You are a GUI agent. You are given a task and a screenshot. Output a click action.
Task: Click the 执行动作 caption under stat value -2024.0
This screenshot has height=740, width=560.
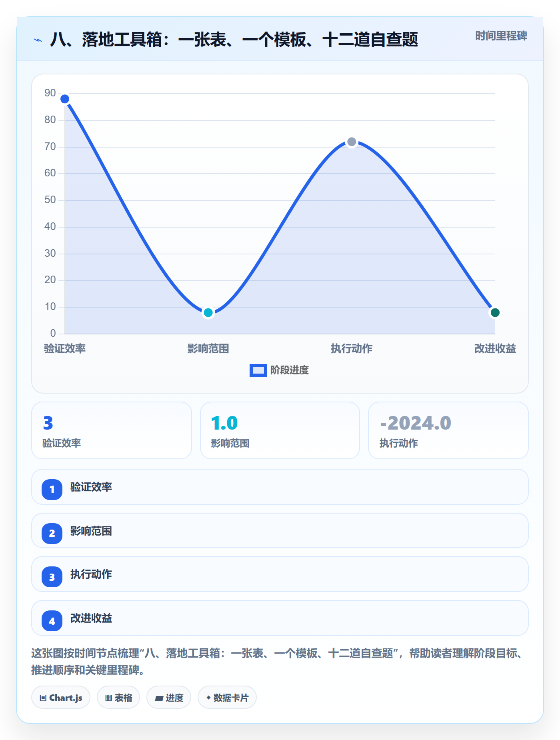[399, 443]
